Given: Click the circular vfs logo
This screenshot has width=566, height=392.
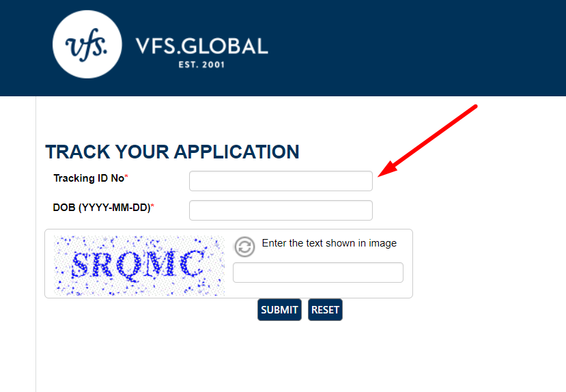Looking at the screenshot, I should (x=87, y=44).
